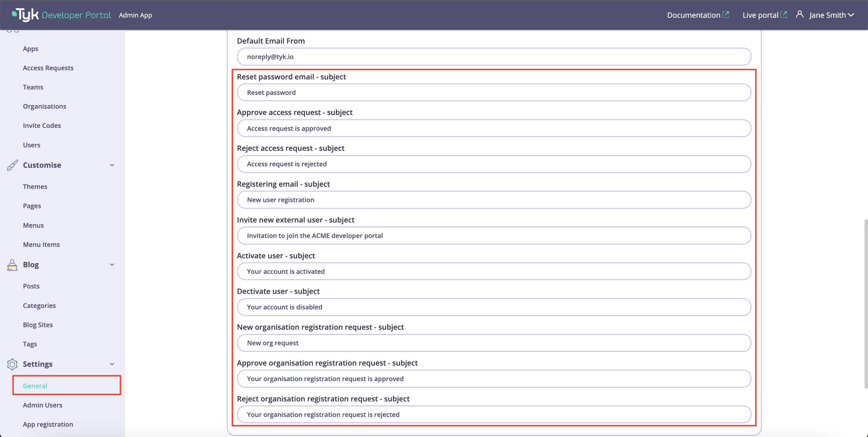Open the Live portal link

pyautogui.click(x=760, y=15)
